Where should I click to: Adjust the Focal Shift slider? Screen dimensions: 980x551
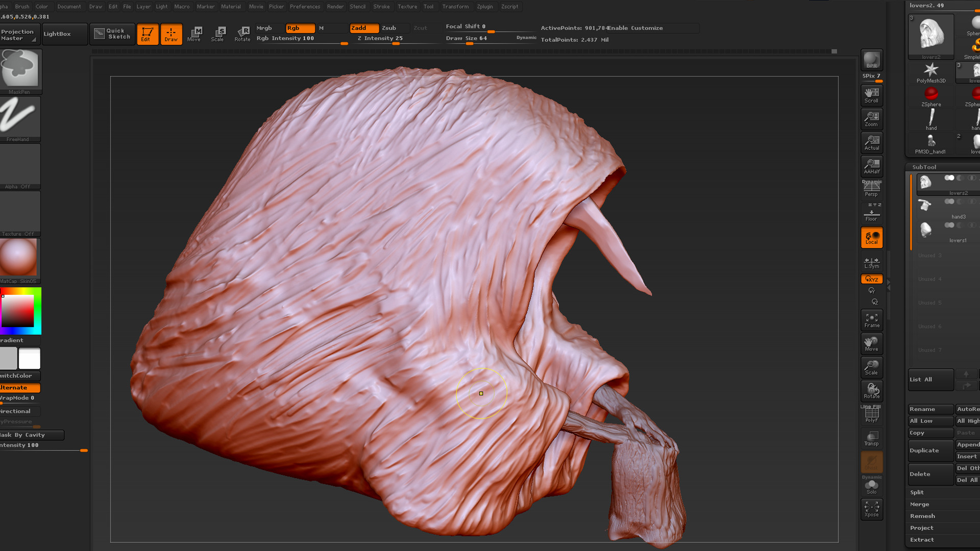tap(491, 27)
